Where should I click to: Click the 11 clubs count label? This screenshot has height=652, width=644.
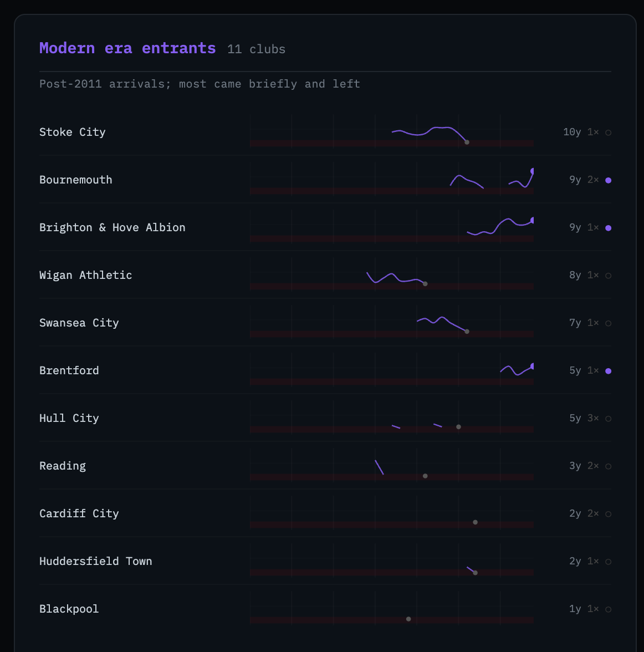[x=257, y=49]
